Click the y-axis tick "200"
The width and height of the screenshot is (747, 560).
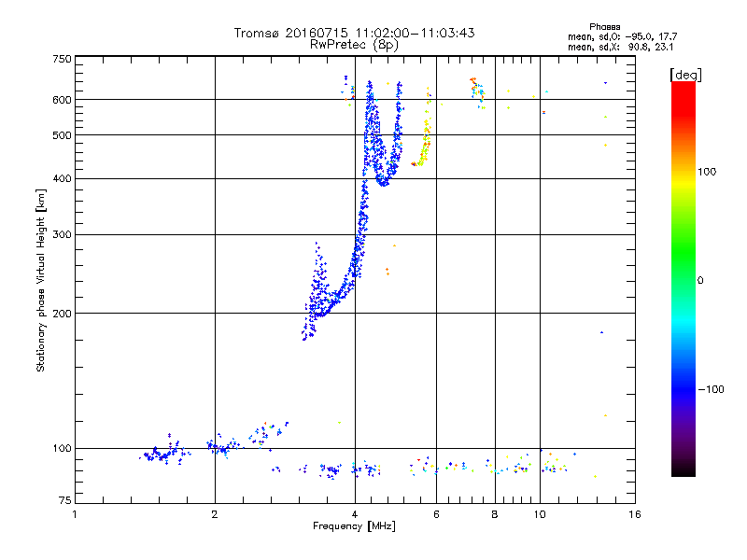pyautogui.click(x=63, y=314)
